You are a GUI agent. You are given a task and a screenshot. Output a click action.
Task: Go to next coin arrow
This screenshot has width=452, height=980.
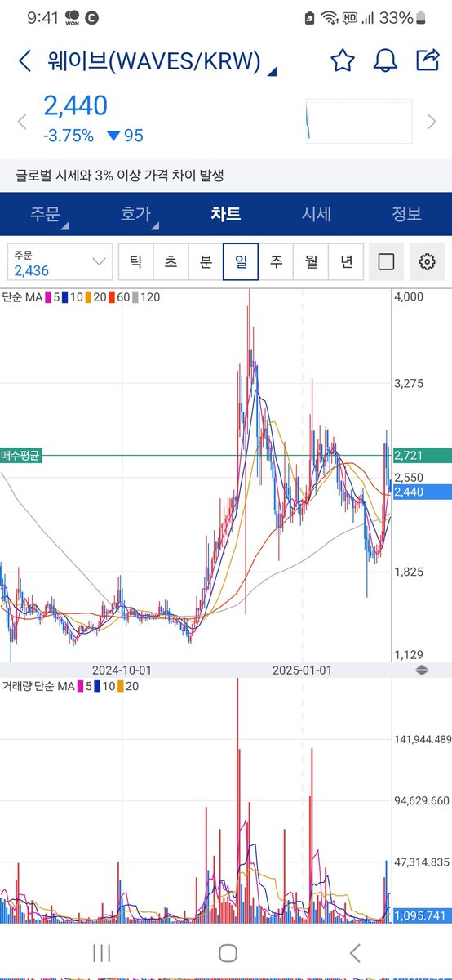432,122
